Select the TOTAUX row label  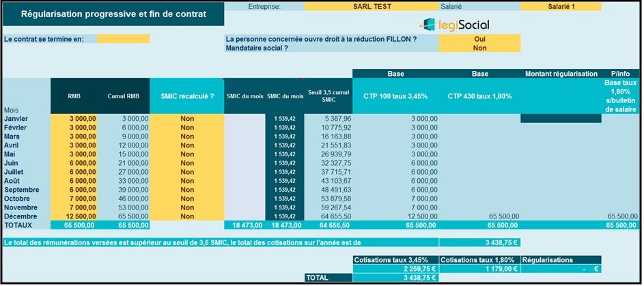[27, 225]
